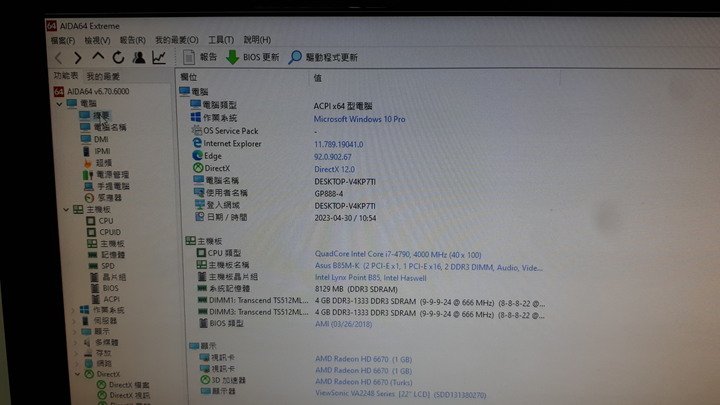The height and width of the screenshot is (405, 720).
Task: Select the DirectX 檔案 tree item
Action: [x=123, y=385]
